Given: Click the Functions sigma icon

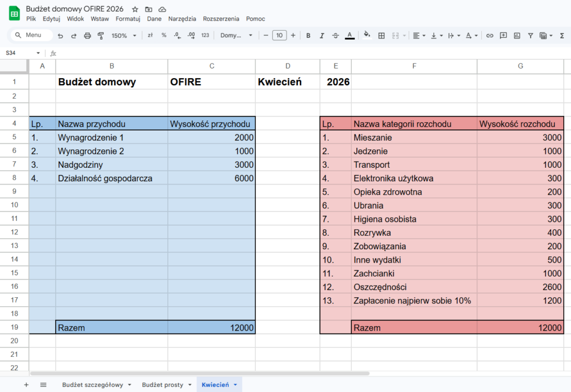Looking at the screenshot, I should (560, 36).
